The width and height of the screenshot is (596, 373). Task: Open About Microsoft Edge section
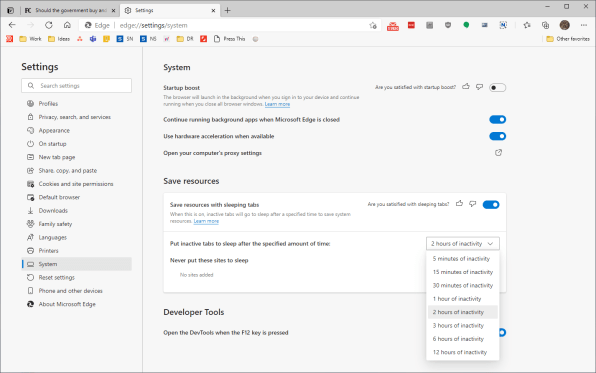click(76, 304)
